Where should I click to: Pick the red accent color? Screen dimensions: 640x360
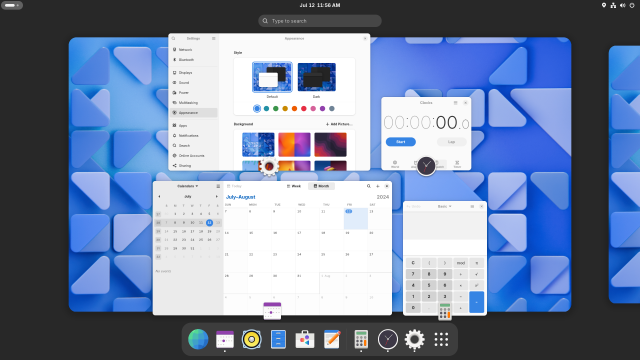tap(304, 109)
